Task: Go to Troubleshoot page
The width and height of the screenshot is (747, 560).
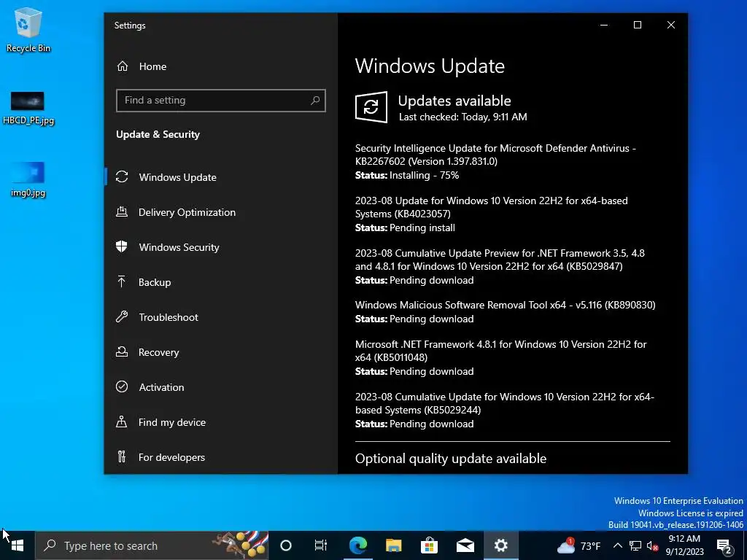Action: [221, 317]
